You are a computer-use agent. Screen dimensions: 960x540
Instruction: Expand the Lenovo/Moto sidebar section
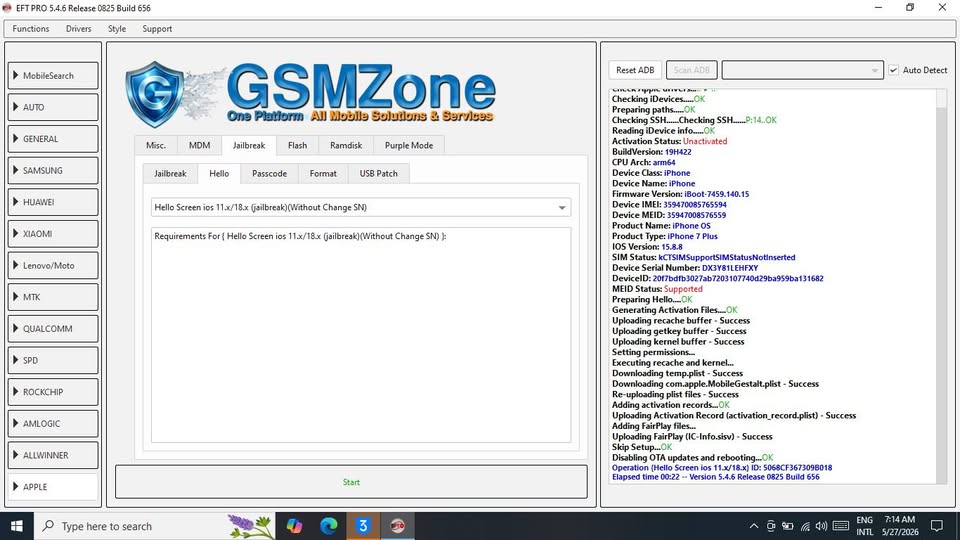click(x=53, y=266)
